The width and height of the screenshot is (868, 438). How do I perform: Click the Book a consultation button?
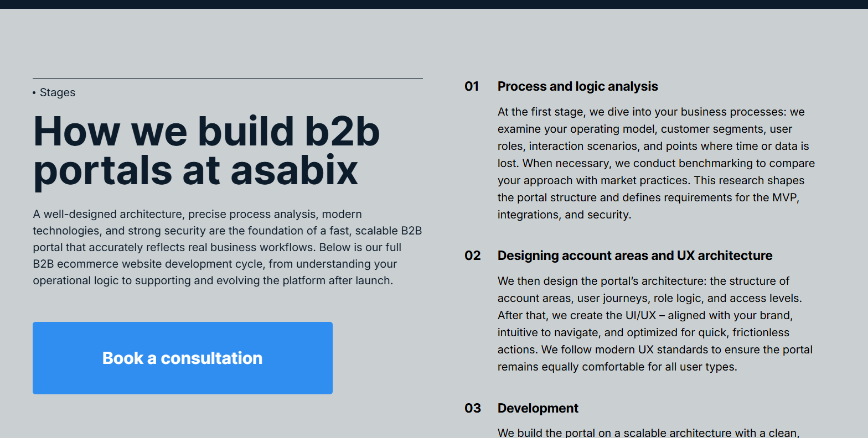[x=182, y=358]
